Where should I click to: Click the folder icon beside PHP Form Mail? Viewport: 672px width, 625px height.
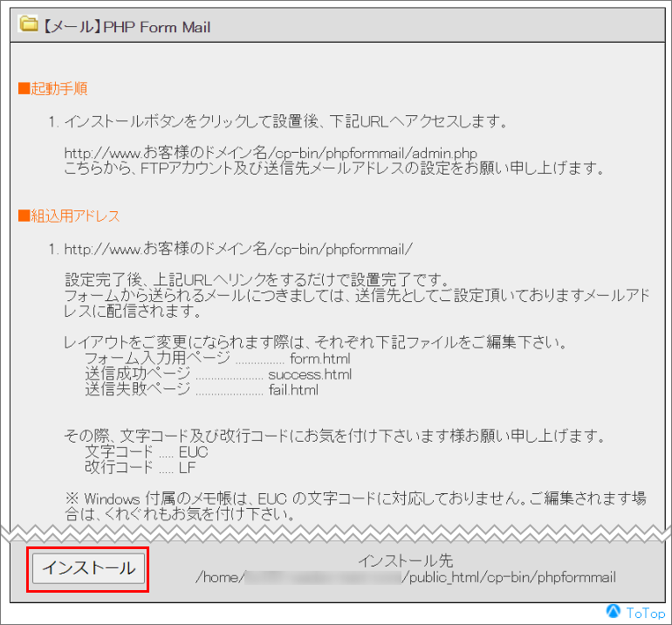click(29, 24)
